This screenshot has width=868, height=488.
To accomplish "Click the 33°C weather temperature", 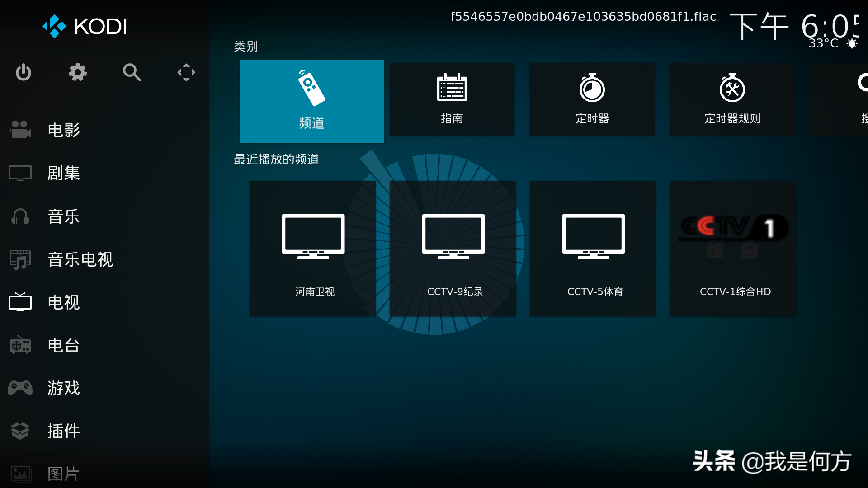I will coord(823,43).
